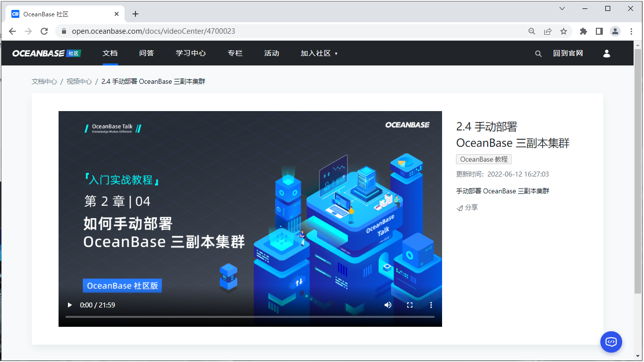Open the 学习中心 navigation item

point(191,53)
